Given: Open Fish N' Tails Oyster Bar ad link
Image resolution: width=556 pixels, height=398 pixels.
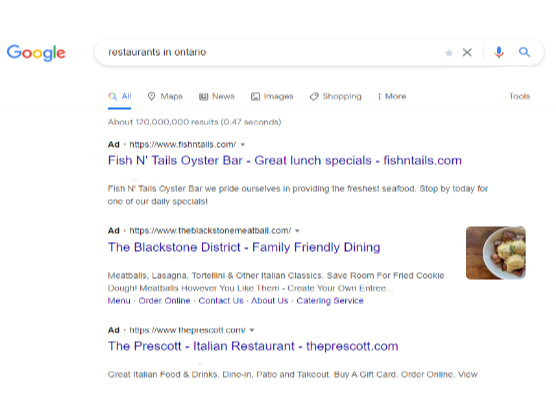Looking at the screenshot, I should pyautogui.click(x=285, y=160).
